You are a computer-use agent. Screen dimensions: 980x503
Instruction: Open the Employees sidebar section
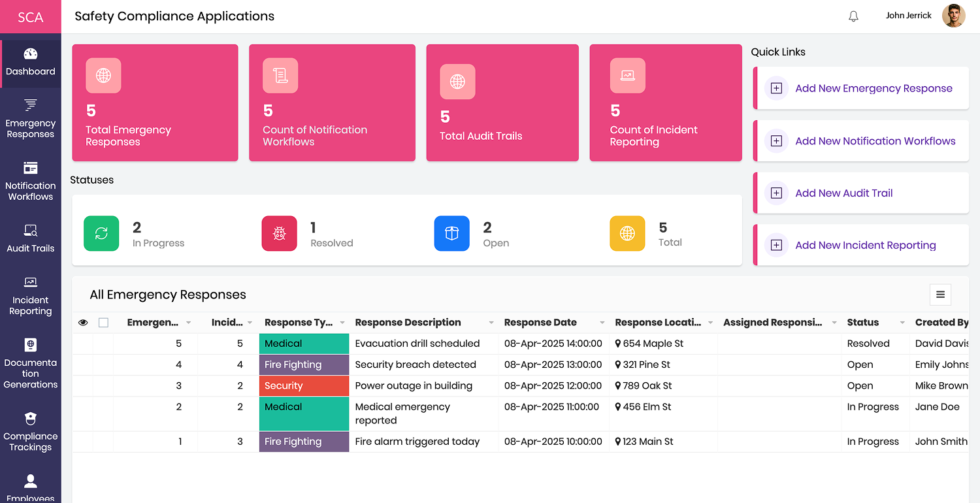[x=30, y=487]
